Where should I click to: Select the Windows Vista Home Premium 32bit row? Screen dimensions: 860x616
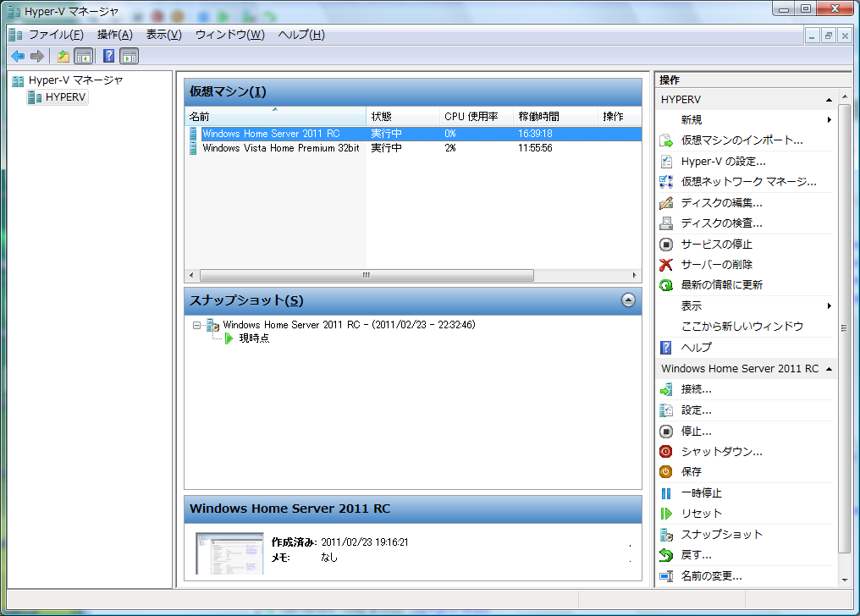[x=281, y=148]
